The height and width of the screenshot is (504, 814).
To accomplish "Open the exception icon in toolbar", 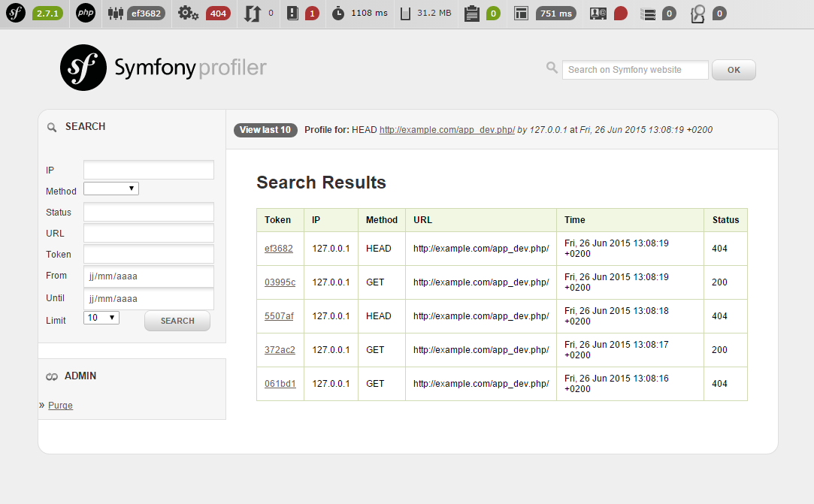I will 293,13.
